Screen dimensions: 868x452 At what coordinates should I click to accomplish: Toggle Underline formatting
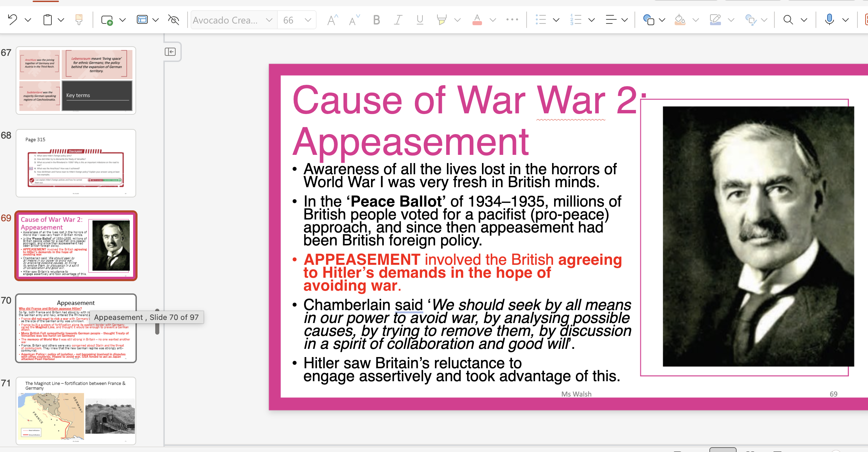coord(420,20)
